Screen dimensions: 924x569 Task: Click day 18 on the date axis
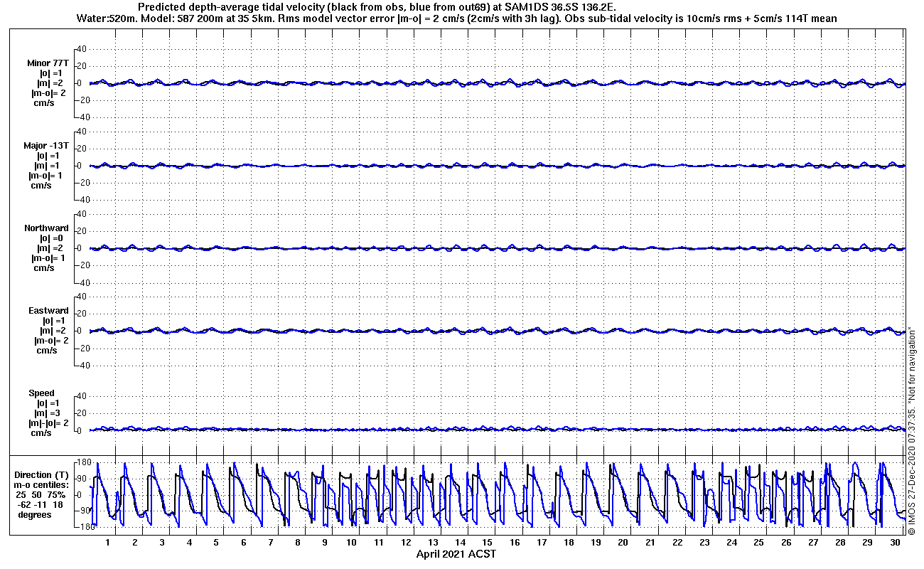click(569, 543)
